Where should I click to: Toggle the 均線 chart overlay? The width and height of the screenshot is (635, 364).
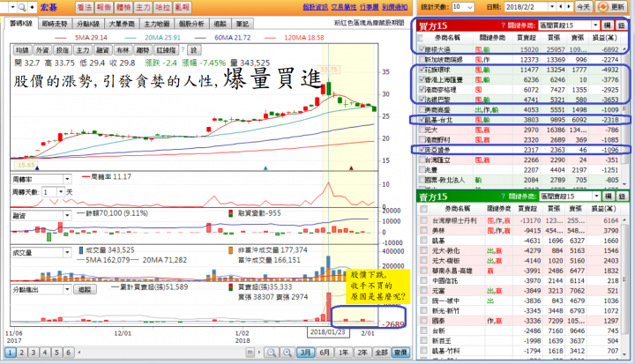tap(22, 50)
